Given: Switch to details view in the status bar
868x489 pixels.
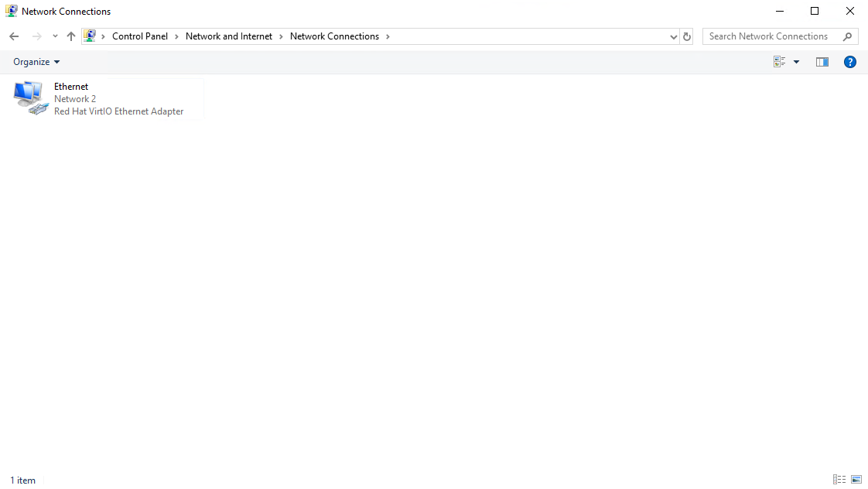Looking at the screenshot, I should pos(839,480).
